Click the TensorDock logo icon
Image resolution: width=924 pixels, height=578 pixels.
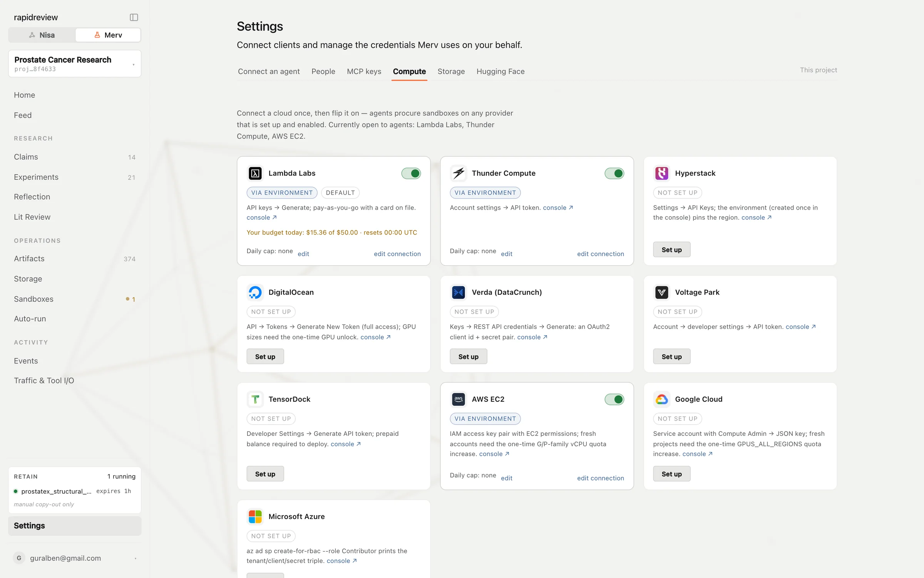(x=255, y=399)
